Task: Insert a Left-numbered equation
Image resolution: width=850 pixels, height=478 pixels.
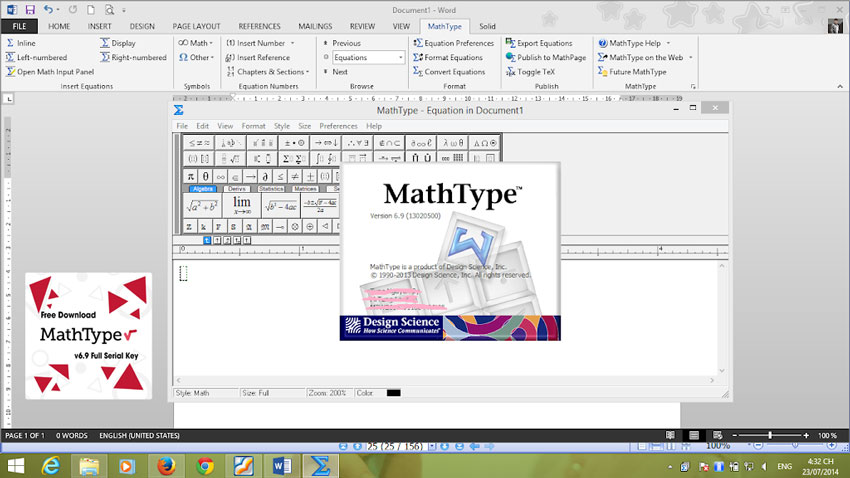Action: [36, 57]
